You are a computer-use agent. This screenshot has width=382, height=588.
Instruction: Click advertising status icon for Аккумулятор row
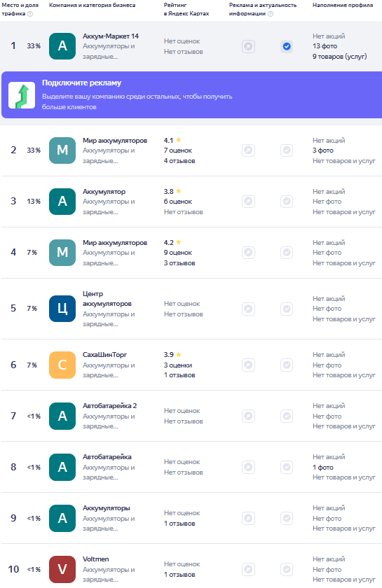[x=248, y=202]
